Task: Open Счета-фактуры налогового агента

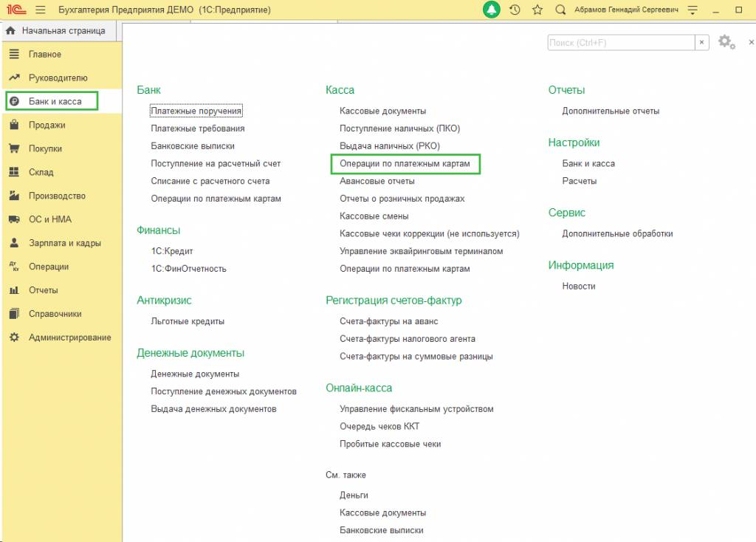Action: click(408, 338)
